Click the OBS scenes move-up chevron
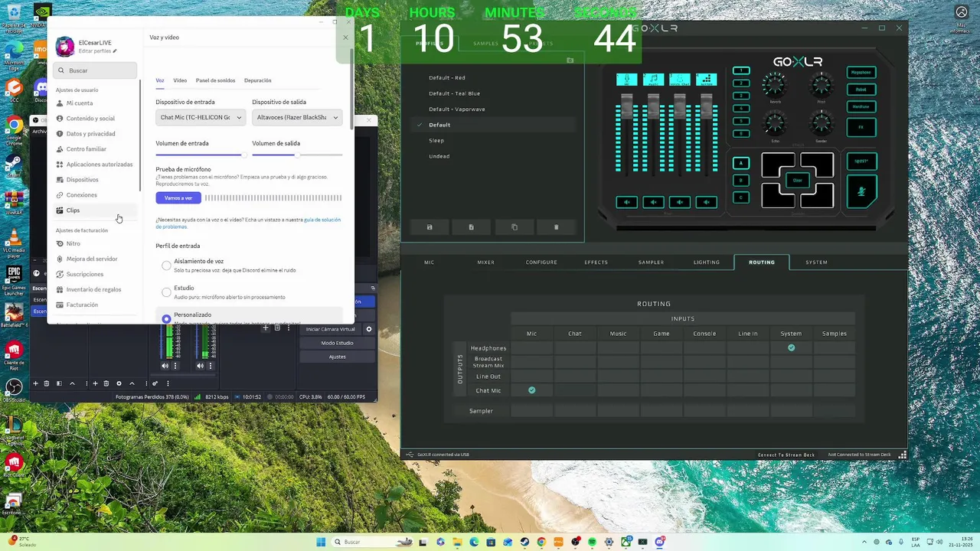 [x=72, y=383]
